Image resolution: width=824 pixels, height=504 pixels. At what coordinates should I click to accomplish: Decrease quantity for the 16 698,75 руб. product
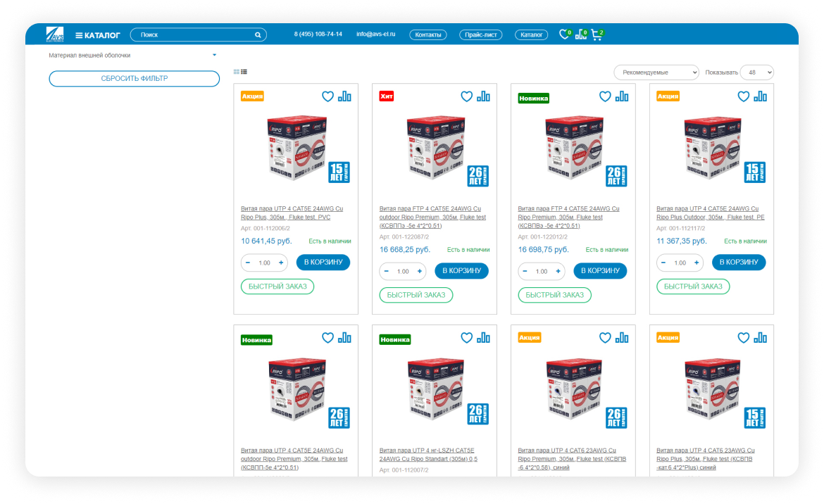point(525,271)
